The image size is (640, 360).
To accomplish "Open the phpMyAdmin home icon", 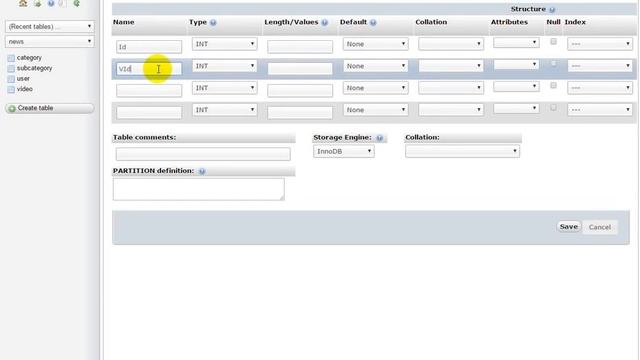I will click(x=23, y=3).
